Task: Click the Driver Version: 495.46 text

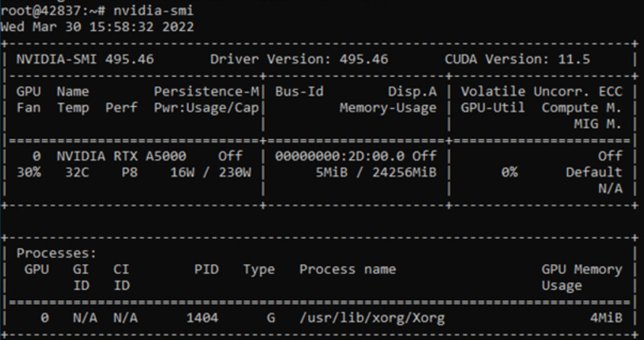Action: [x=299, y=60]
